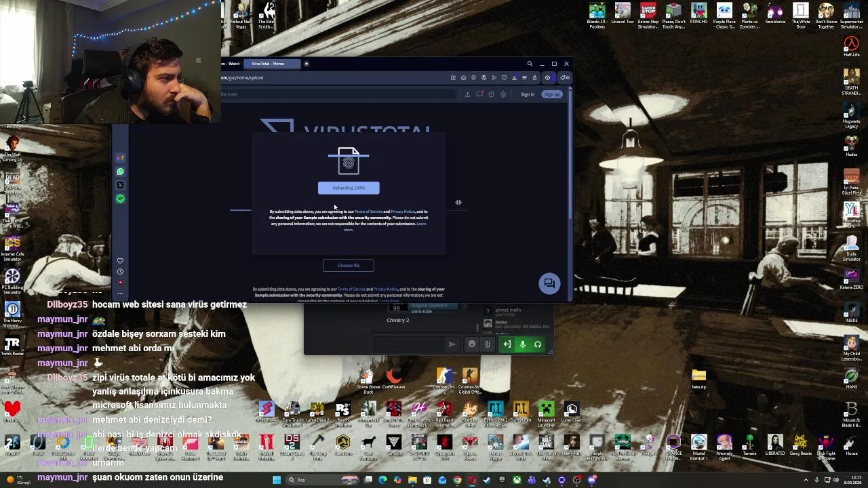Open the VirusTotal help question-mark icon
Screen dimensions: 868x488
tap(491, 94)
